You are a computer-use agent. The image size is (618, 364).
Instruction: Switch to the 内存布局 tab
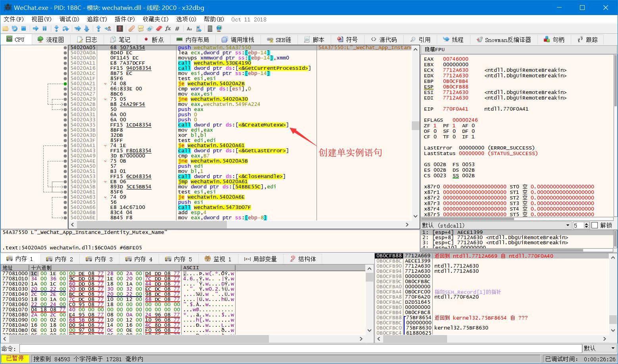[192, 40]
